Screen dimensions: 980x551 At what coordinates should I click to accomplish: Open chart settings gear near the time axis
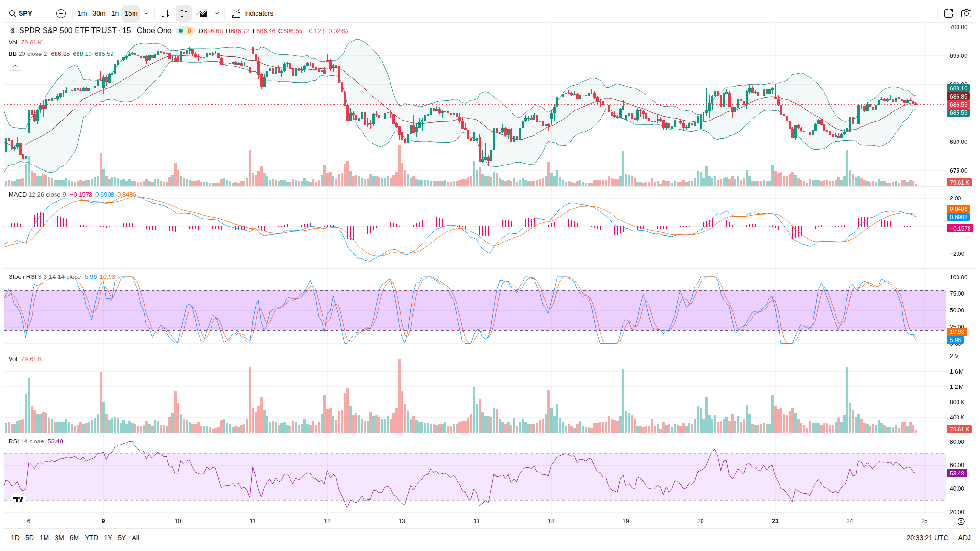click(x=961, y=521)
